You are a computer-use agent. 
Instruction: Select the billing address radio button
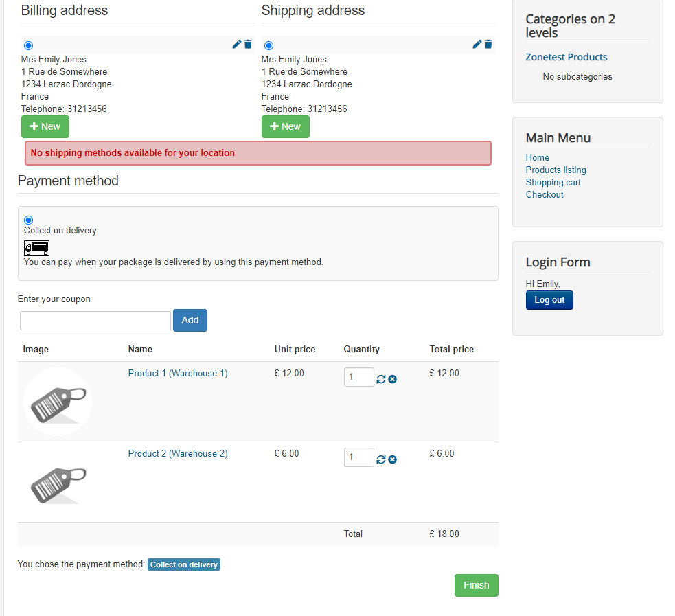(x=28, y=46)
